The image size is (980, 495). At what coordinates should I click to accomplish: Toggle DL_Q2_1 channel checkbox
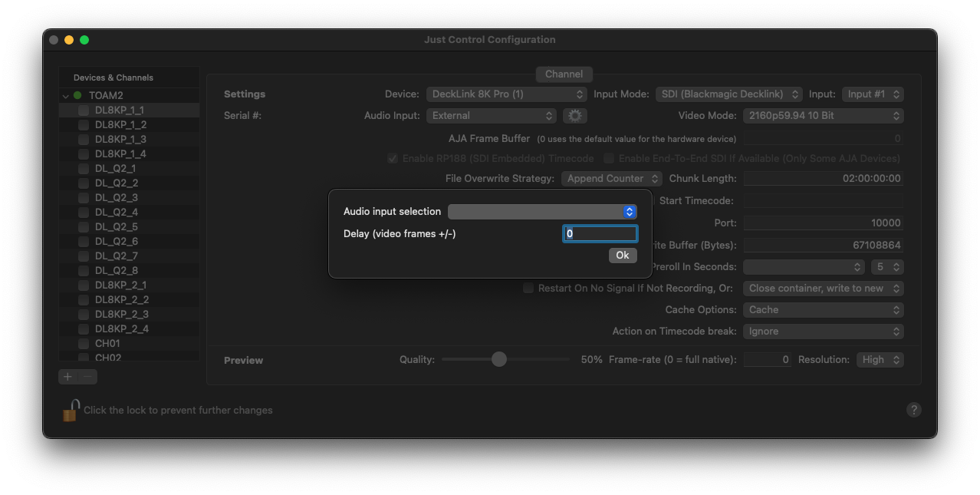pos(83,169)
